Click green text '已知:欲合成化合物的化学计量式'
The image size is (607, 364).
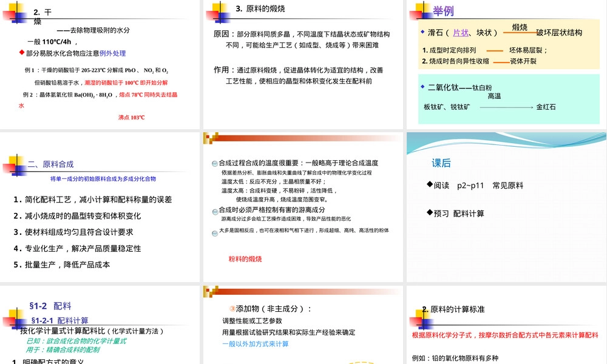pyautogui.click(x=76, y=341)
